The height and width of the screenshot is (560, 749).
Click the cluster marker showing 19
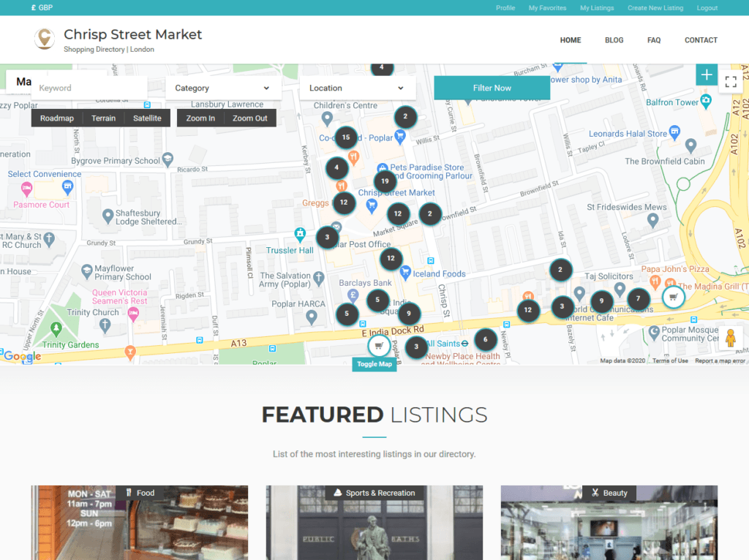pos(385,181)
